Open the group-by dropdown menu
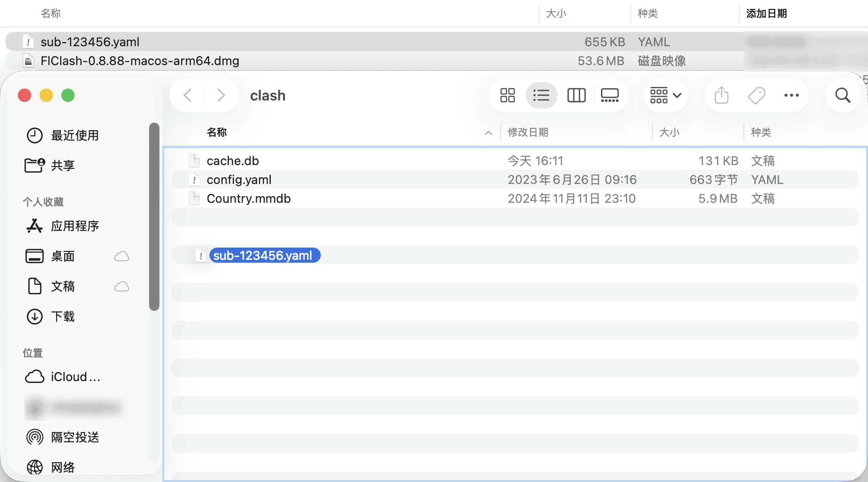 point(665,95)
